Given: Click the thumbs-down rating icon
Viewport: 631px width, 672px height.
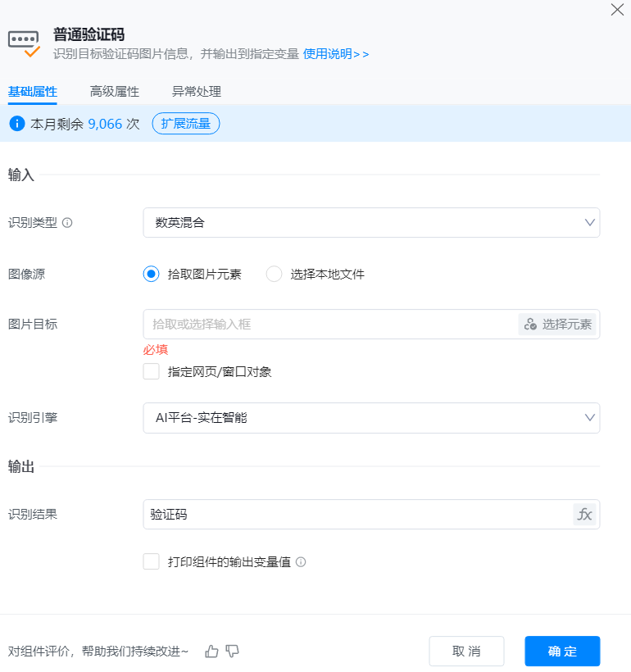Looking at the screenshot, I should pos(232,652).
